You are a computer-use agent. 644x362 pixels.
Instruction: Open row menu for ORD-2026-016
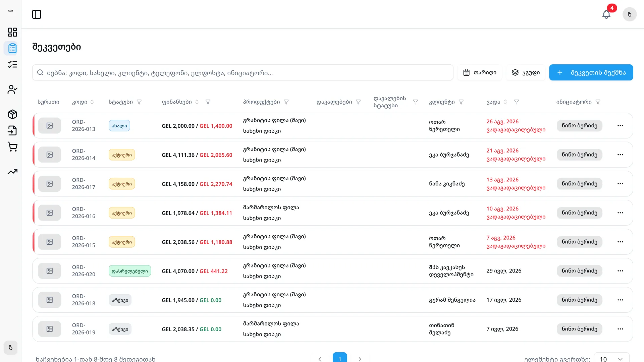pos(620,213)
